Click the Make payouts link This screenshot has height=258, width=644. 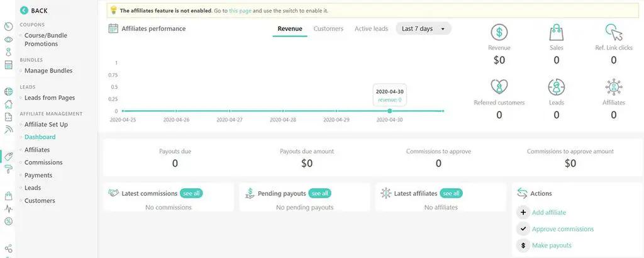click(552, 245)
